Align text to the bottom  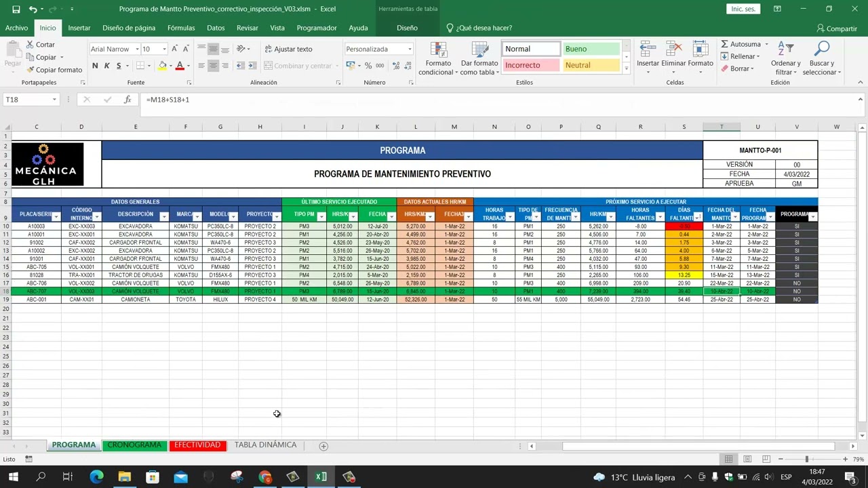(224, 49)
